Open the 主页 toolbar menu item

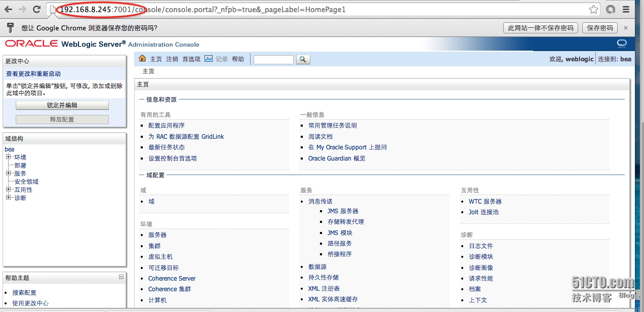(x=156, y=59)
